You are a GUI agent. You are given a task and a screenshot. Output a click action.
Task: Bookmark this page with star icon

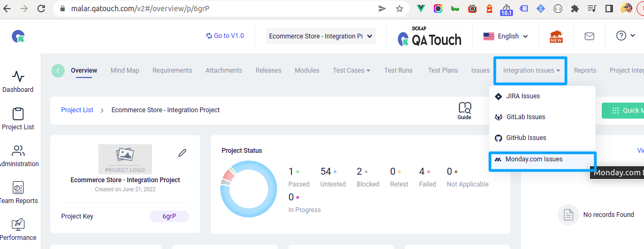[x=399, y=9]
